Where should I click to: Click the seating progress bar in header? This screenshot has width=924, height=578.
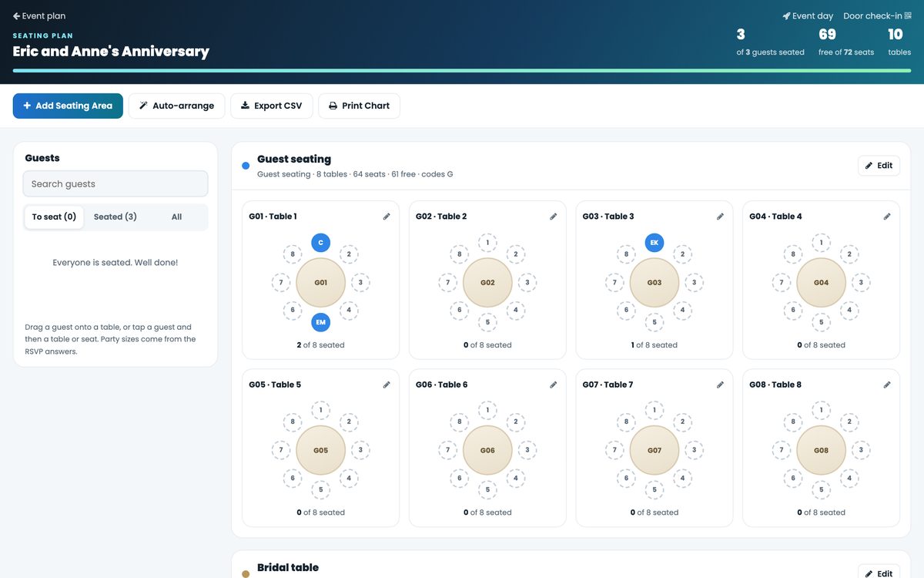pyautogui.click(x=462, y=70)
